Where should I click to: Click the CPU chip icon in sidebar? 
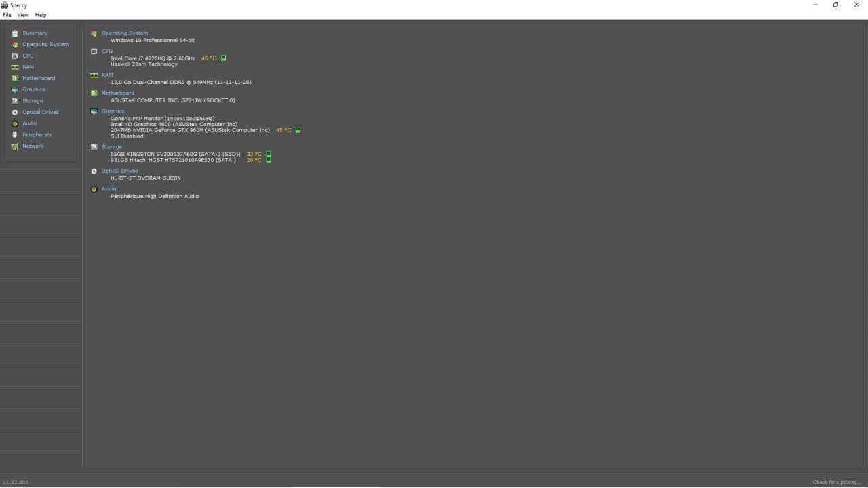pyautogui.click(x=15, y=56)
